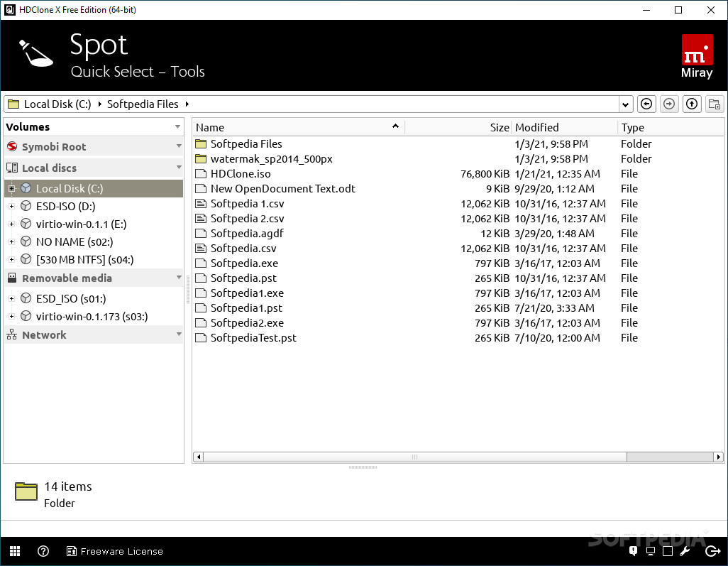Go up one folder level
Screen dimensions: 728x566
[692, 104]
